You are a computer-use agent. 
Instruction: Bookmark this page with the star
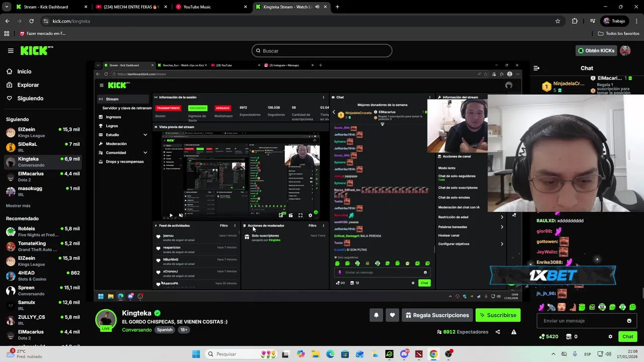point(557,21)
